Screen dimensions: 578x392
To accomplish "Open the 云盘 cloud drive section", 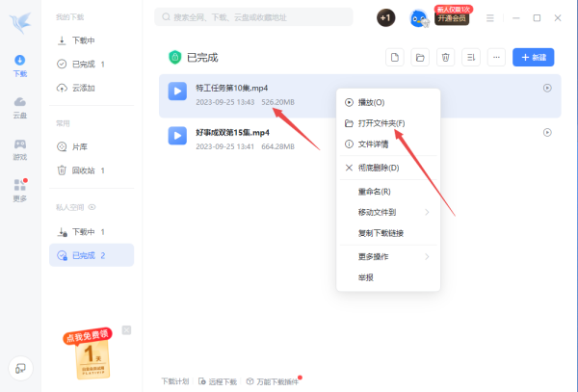I will pyautogui.click(x=20, y=108).
